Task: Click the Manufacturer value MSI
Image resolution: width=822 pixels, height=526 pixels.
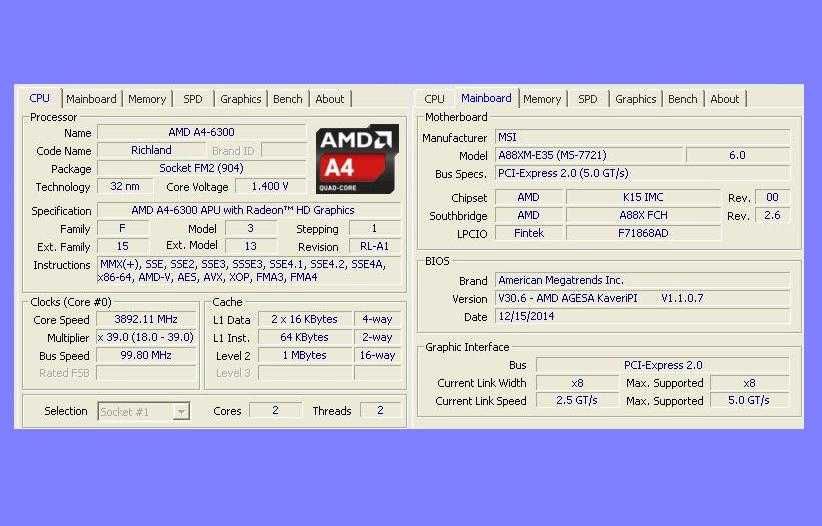Action: pyautogui.click(x=642, y=137)
